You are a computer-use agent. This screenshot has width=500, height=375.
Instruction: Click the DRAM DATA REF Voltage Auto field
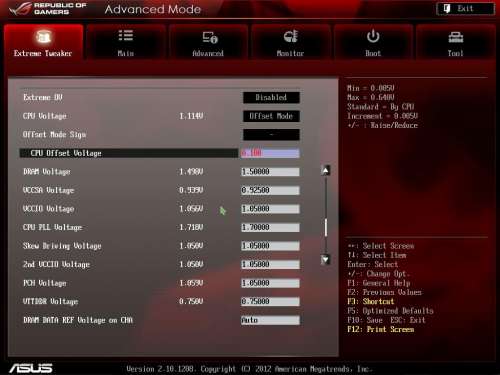click(x=270, y=320)
